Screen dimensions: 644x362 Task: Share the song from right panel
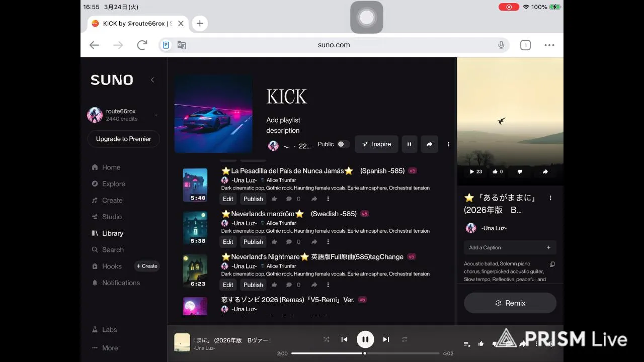pos(545,172)
